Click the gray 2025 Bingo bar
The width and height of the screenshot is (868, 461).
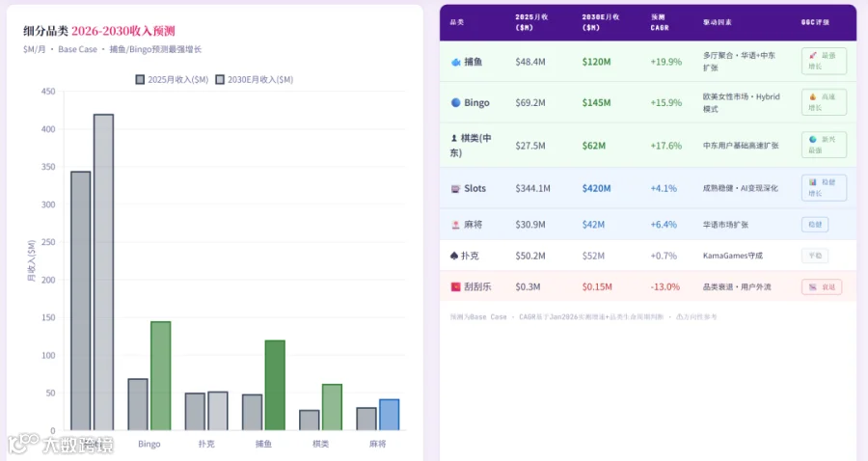tap(138, 404)
